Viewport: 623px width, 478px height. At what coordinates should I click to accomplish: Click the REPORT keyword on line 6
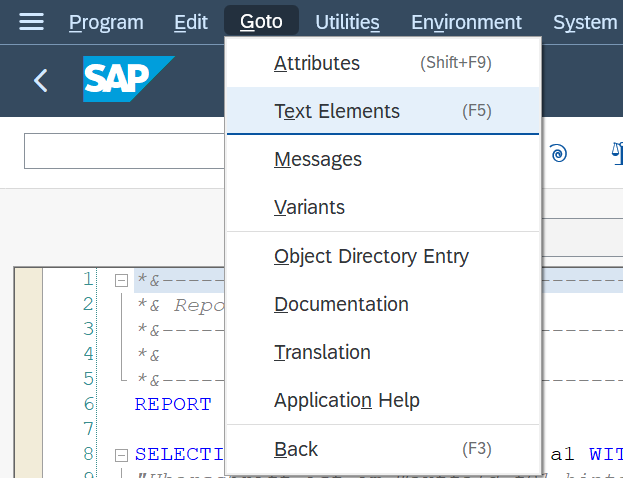(173, 404)
